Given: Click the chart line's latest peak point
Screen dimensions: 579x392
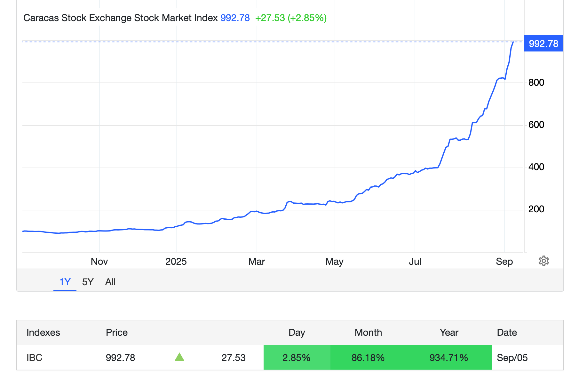Looking at the screenshot, I should [513, 42].
